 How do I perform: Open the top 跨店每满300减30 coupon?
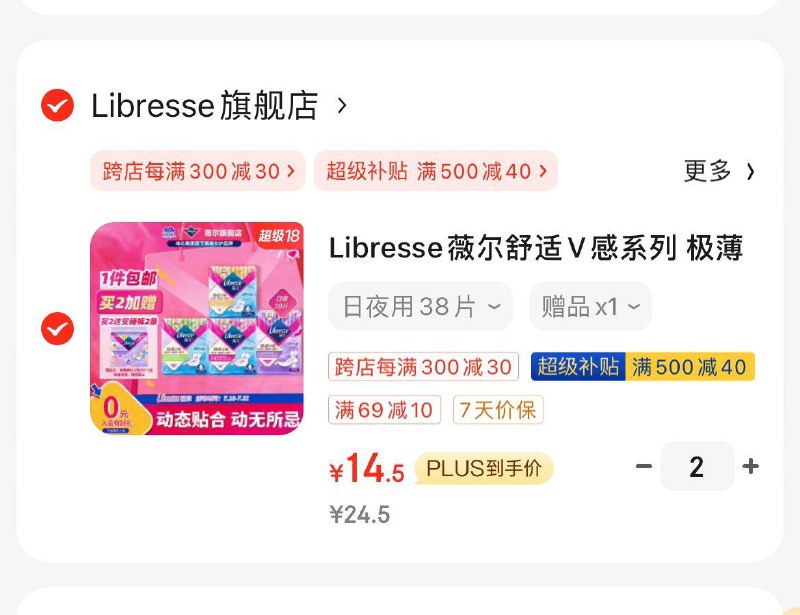198,171
